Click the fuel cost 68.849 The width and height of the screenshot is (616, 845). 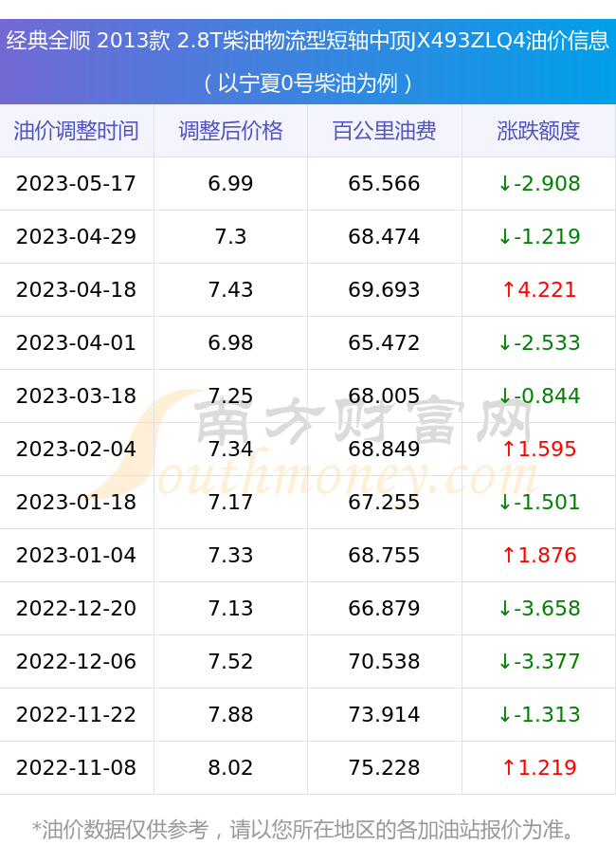pos(384,449)
